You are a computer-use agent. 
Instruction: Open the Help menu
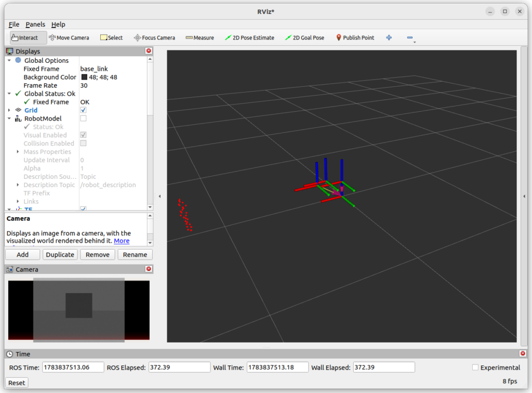(x=58, y=24)
